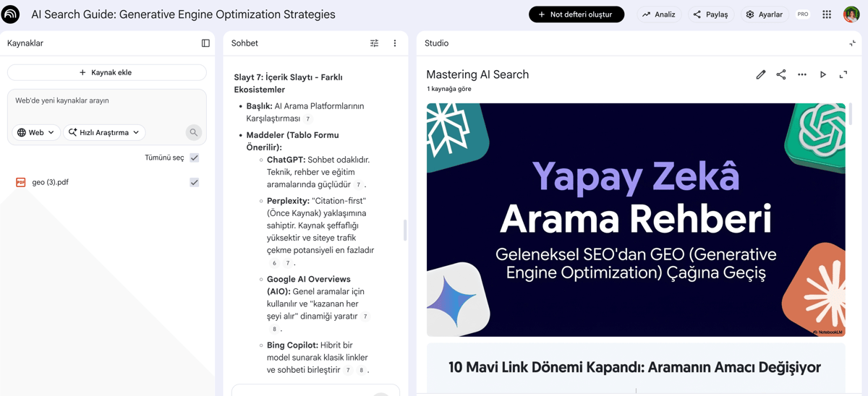This screenshot has height=396, width=868.
Task: Play the Mastering AI Search slideshow
Action: click(823, 74)
